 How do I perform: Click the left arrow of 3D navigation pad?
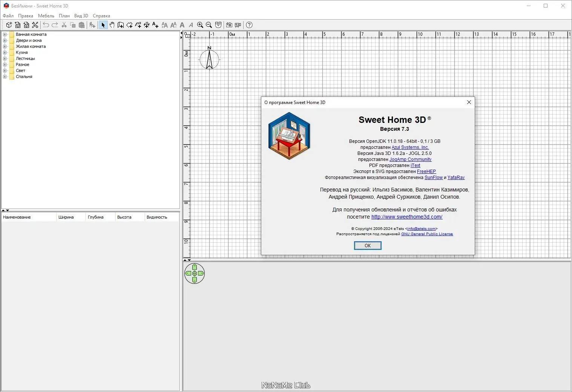pyautogui.click(x=188, y=273)
